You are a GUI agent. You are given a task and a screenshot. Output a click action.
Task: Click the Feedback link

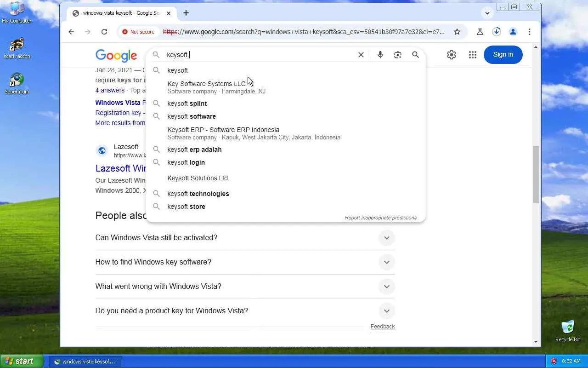coord(383,327)
